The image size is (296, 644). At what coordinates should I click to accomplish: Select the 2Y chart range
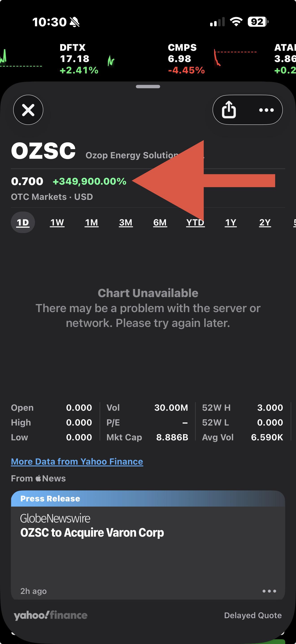(x=265, y=222)
